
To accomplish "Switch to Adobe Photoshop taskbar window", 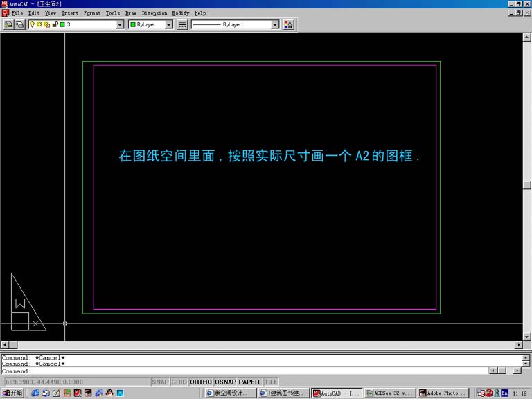I will pos(443,393).
